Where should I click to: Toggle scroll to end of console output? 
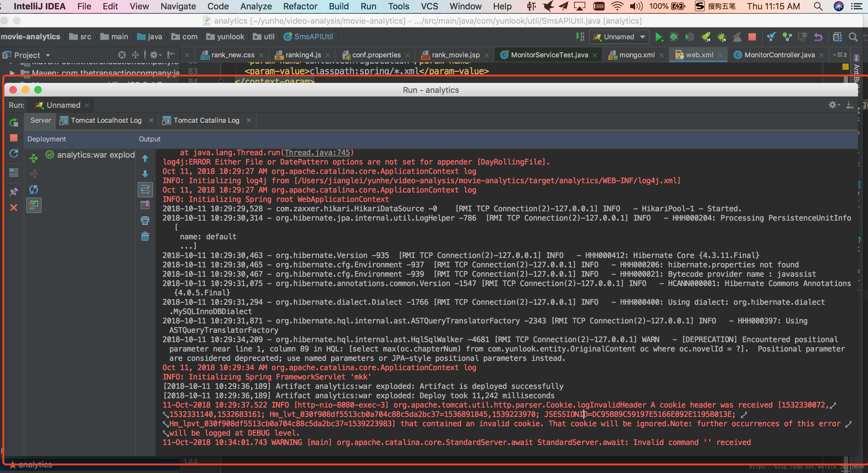[x=145, y=205]
